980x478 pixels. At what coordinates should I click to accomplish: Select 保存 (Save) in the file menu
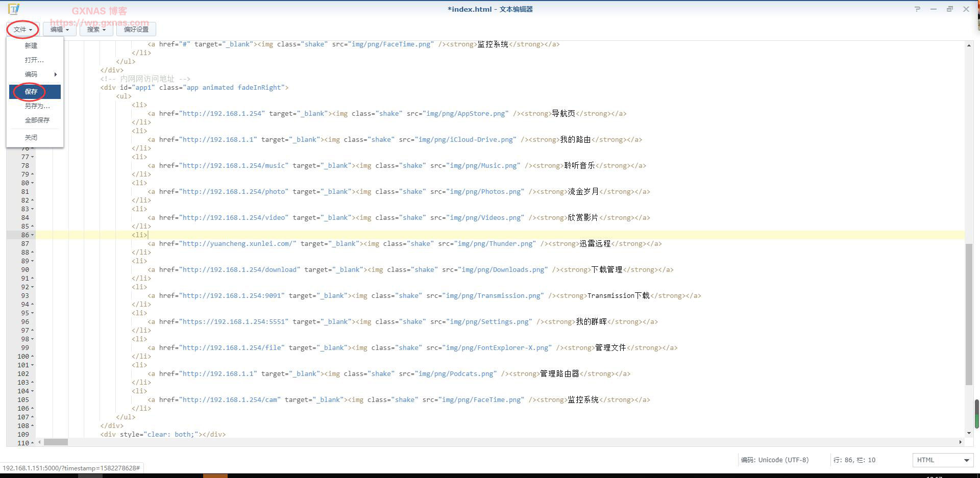(x=32, y=92)
